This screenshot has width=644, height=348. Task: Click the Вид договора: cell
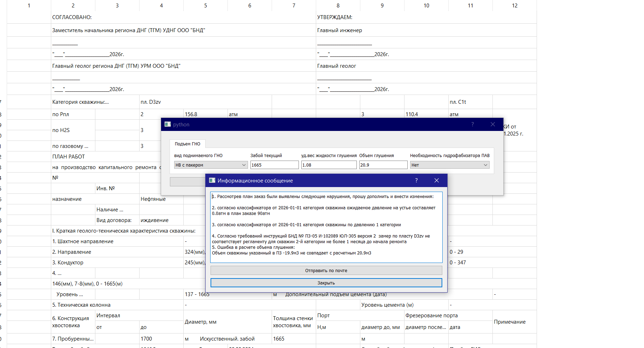tap(117, 220)
